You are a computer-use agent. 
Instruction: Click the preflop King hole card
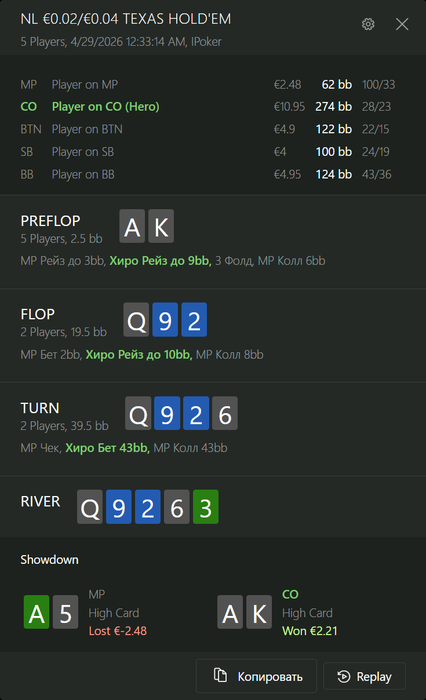tap(161, 226)
